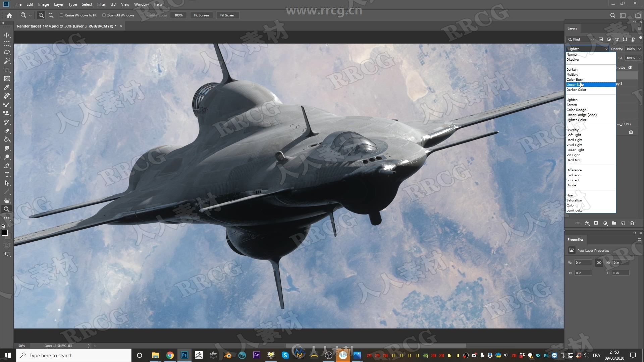The width and height of the screenshot is (644, 362).
Task: Click Fit Screen button
Action: tap(201, 15)
